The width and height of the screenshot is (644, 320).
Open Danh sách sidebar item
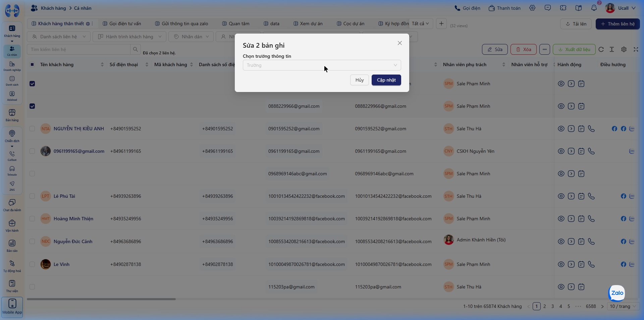coord(12,81)
